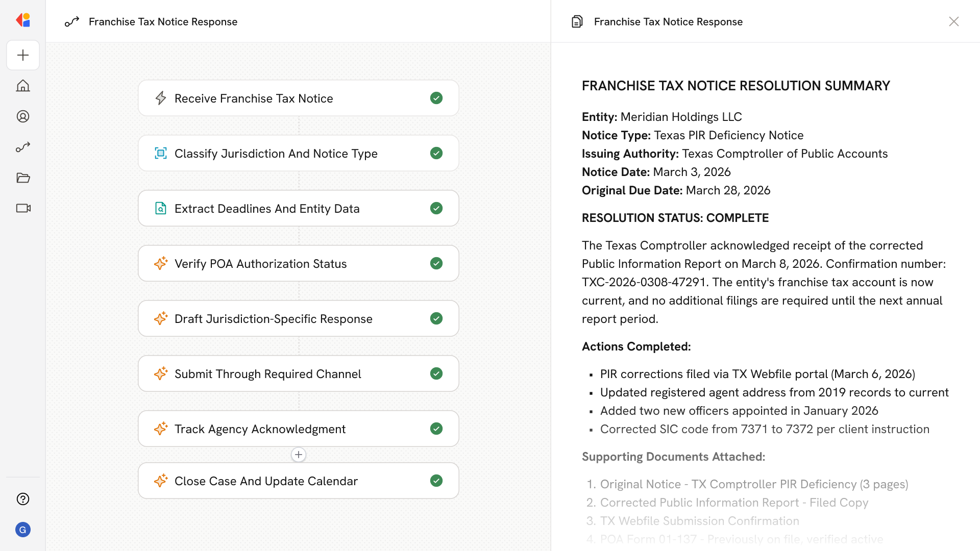The image size is (980, 551).
Task: Click the plus button in sidebar
Action: pyautogui.click(x=23, y=55)
